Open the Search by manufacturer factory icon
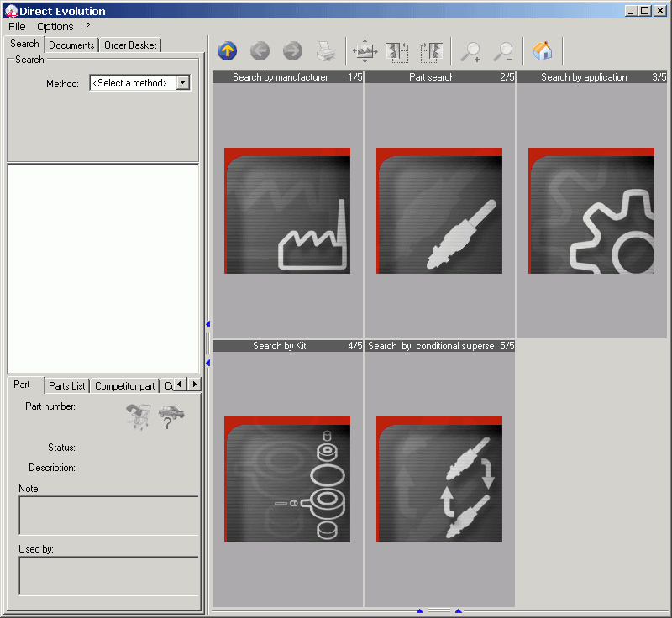The image size is (672, 618). [x=286, y=210]
